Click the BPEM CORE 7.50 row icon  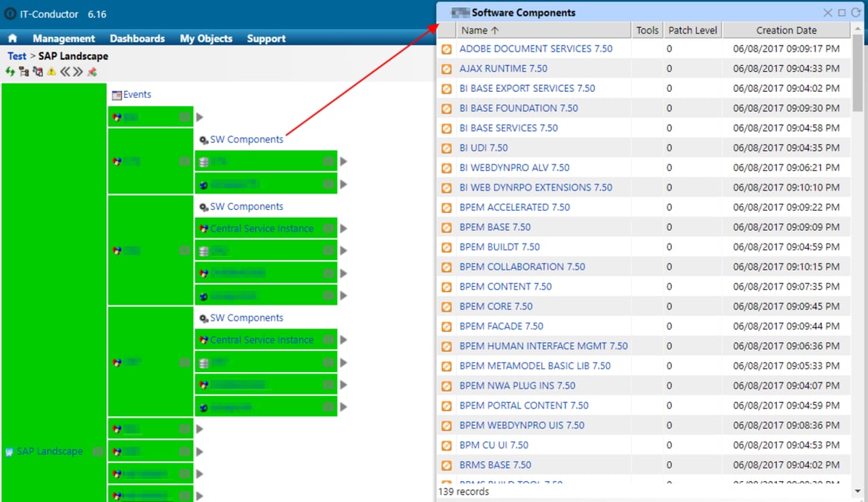click(x=446, y=307)
